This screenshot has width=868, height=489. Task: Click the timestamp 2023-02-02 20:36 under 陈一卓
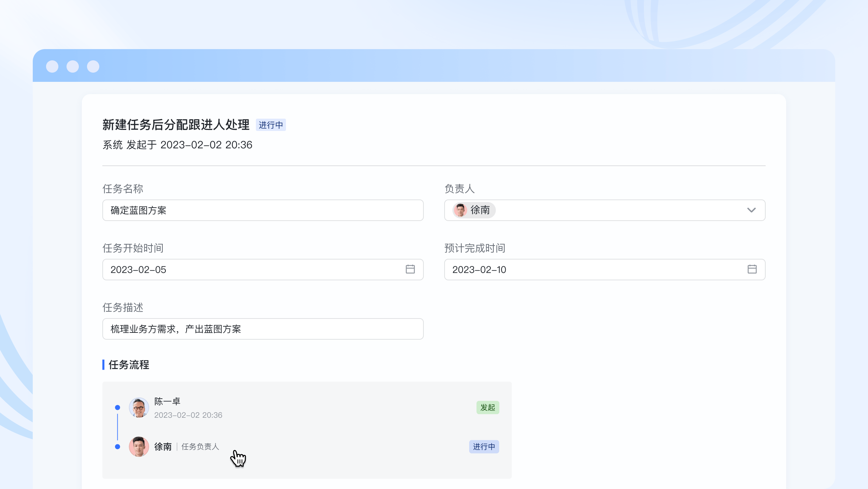[188, 415]
